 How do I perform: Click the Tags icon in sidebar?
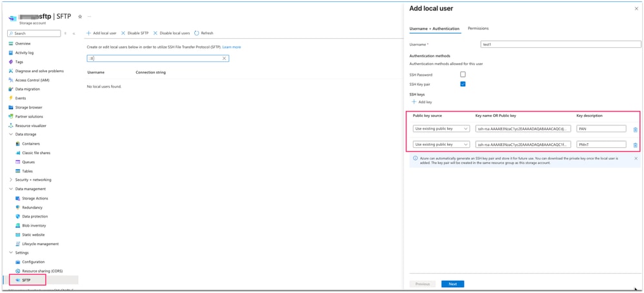(11, 62)
